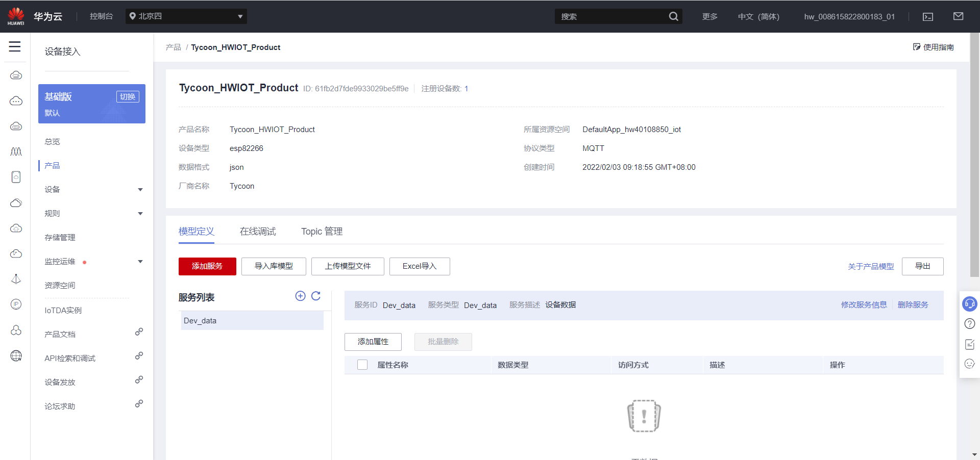Click inside the 搜索 search field
Screen dimensions: 980x460
point(612,16)
